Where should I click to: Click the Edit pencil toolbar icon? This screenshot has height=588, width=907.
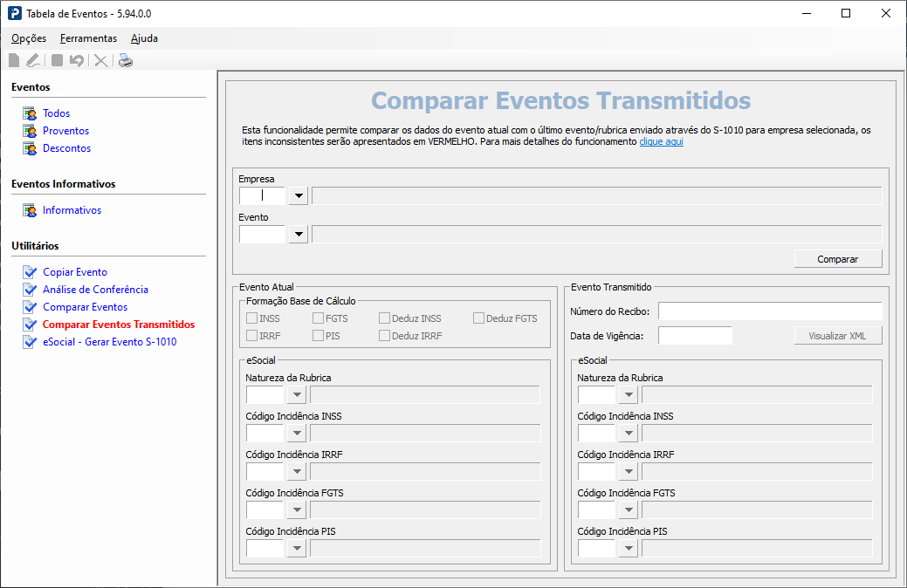click(33, 60)
